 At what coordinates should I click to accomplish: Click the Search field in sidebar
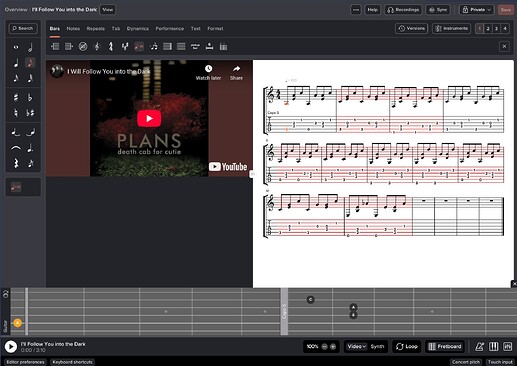(23, 29)
